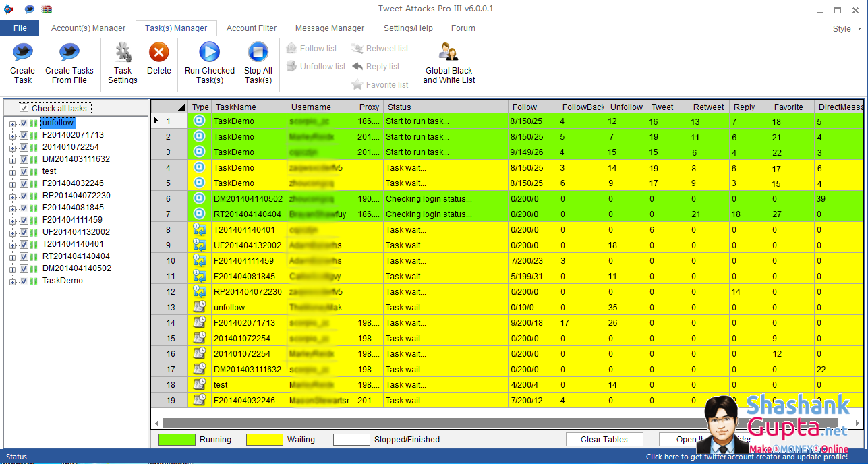Image resolution: width=868 pixels, height=464 pixels.
Task: Click the Create Task icon
Action: 22,53
